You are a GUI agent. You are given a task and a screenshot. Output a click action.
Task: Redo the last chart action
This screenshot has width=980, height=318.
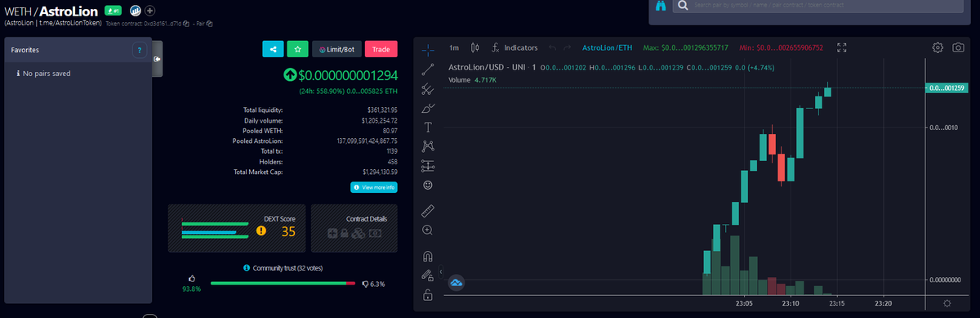coord(568,47)
